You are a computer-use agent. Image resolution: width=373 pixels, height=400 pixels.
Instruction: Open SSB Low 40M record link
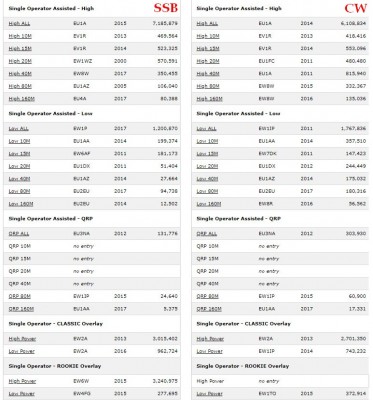click(x=19, y=179)
